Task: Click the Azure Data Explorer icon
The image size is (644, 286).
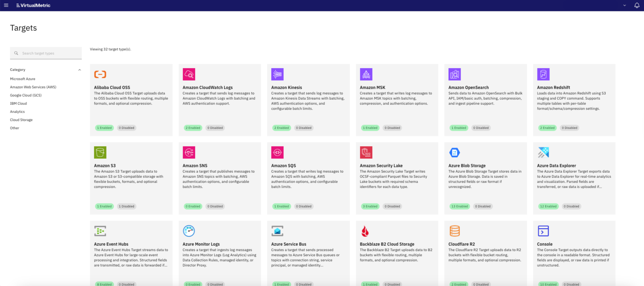Action: click(x=543, y=152)
